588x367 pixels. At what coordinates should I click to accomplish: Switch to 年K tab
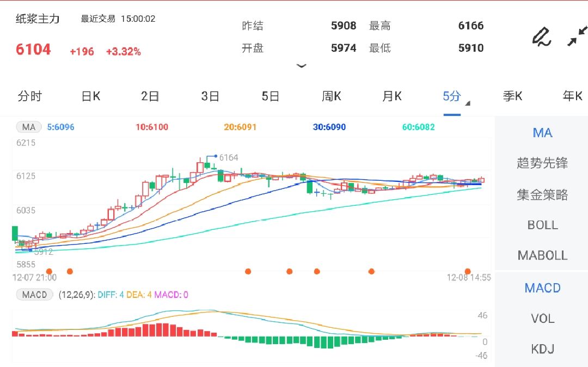click(573, 96)
